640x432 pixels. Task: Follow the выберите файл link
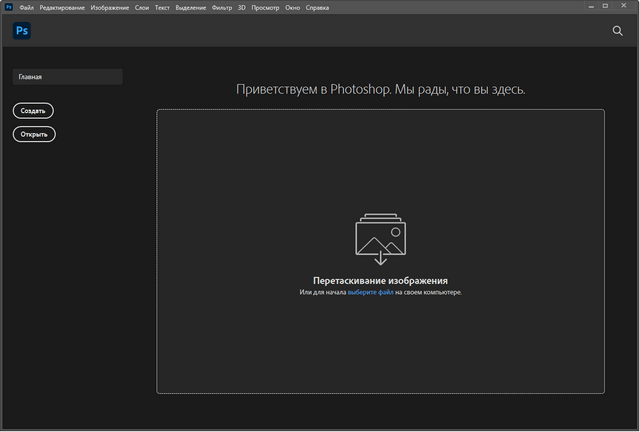pyautogui.click(x=371, y=292)
